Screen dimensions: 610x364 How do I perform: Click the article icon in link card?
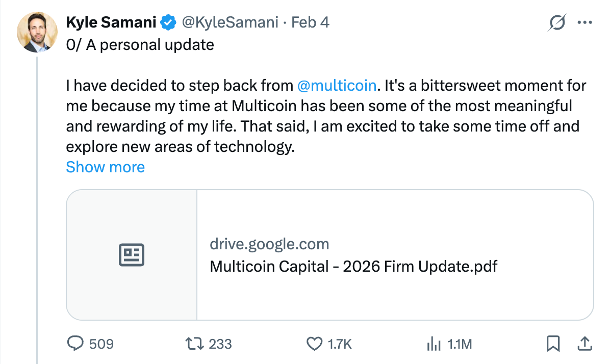coord(132,255)
